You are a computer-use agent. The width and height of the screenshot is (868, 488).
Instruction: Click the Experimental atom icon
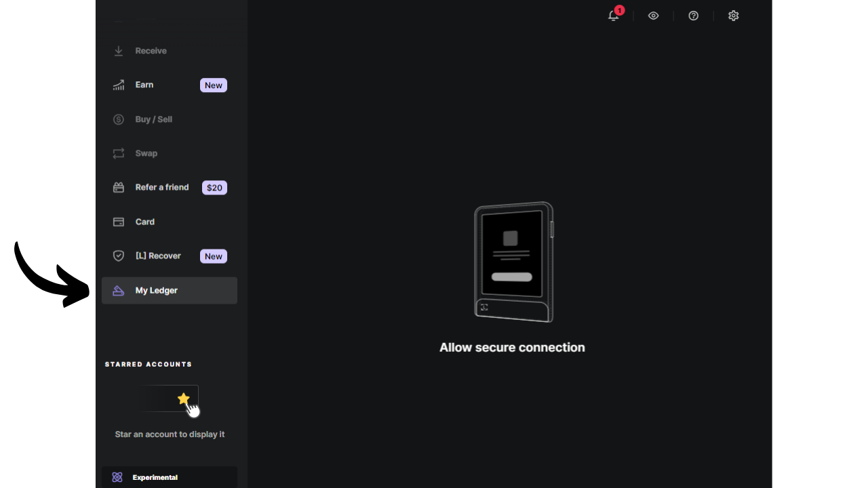(117, 477)
